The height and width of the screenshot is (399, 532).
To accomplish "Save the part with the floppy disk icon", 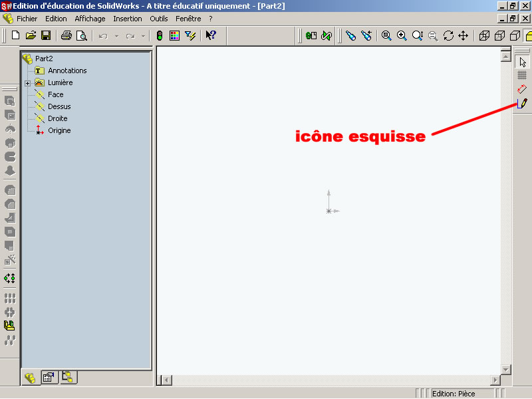I will pos(46,35).
